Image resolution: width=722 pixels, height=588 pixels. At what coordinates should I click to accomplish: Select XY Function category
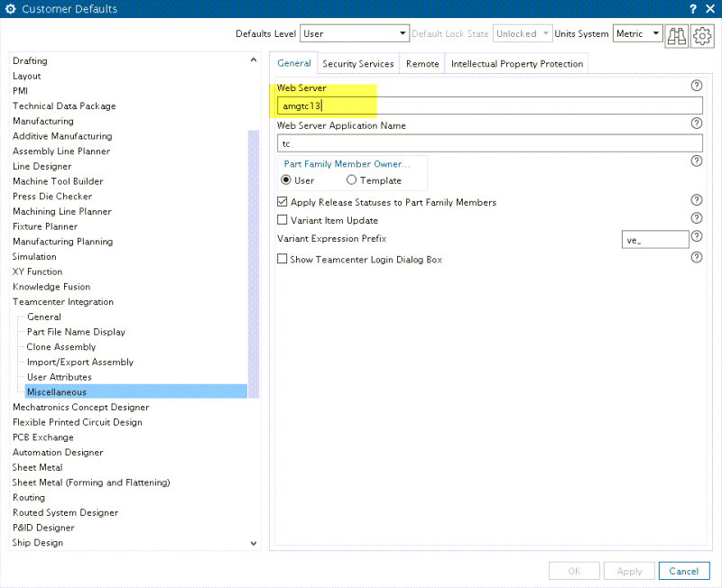coord(37,272)
